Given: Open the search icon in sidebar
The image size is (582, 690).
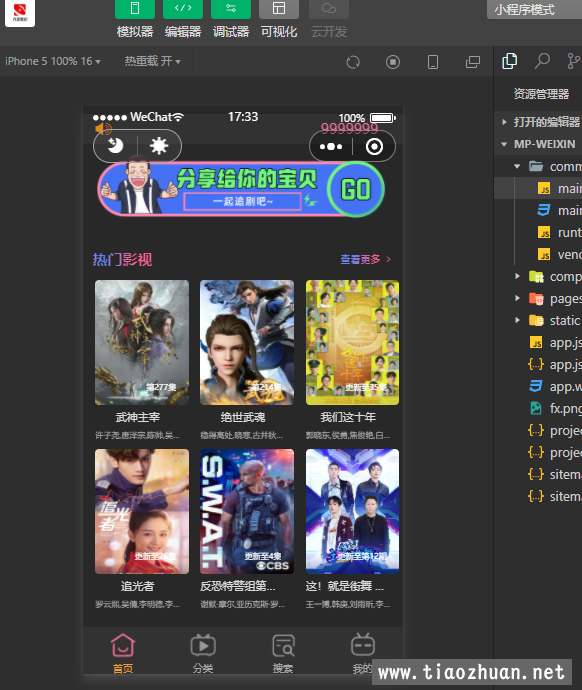Looking at the screenshot, I should (x=542, y=61).
